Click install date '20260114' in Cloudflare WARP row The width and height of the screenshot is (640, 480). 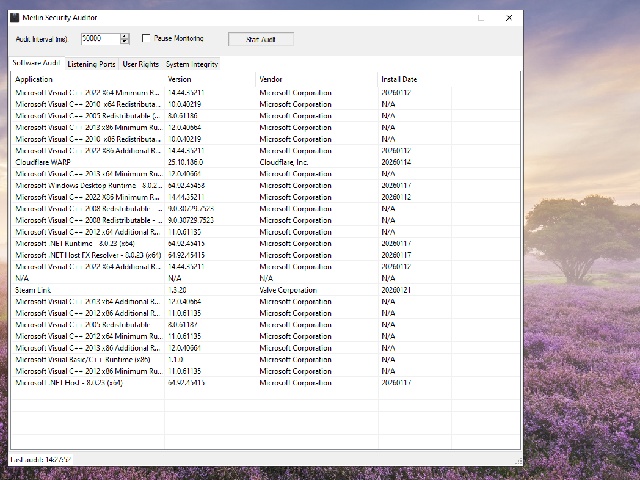tap(396, 162)
